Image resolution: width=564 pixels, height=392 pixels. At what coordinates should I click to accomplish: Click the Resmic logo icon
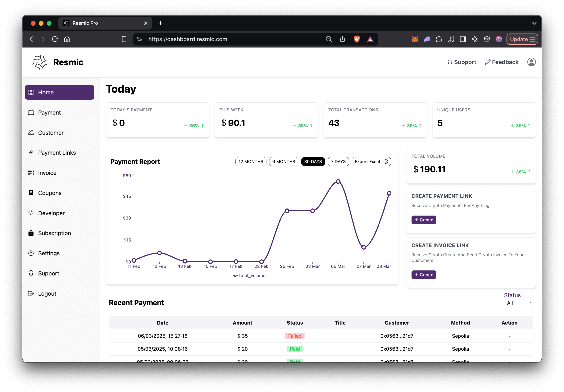[x=40, y=62]
